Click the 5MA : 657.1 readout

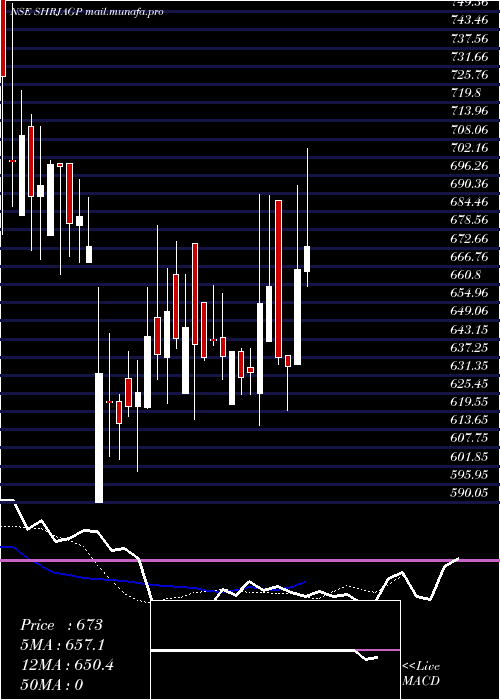pyautogui.click(x=64, y=645)
